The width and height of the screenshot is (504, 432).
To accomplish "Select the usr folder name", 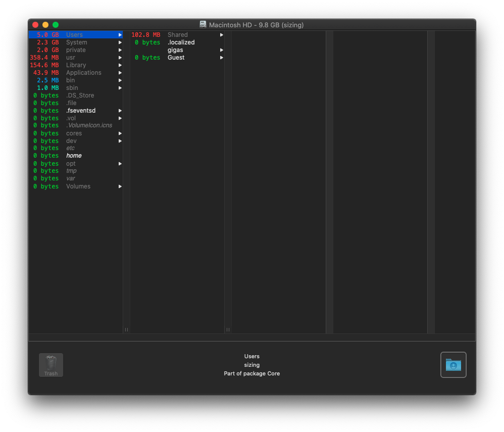I will [x=70, y=58].
